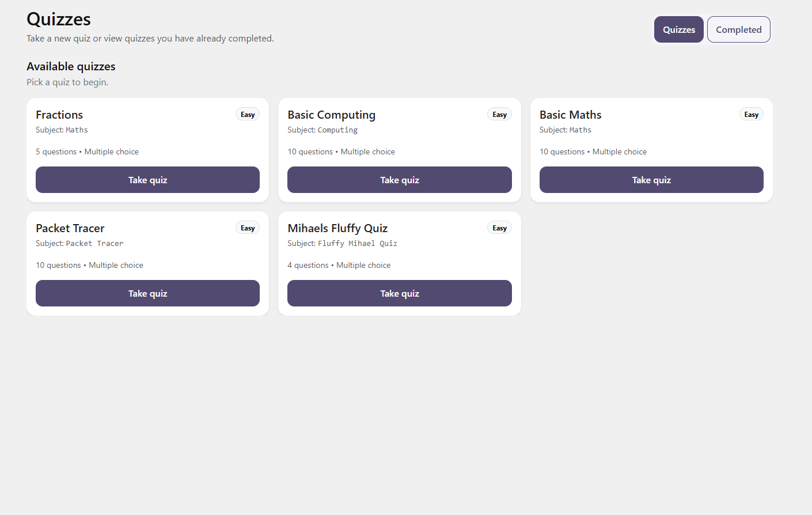Switch to the Completed tab

click(x=738, y=29)
